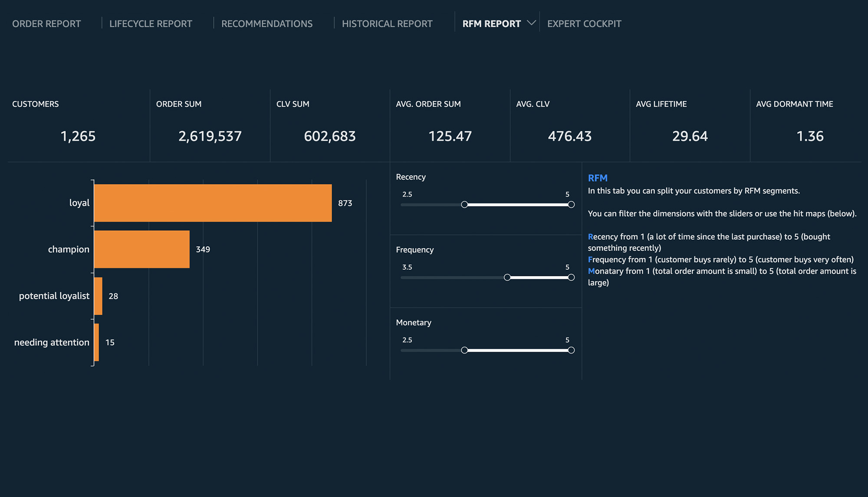Click the needing attention bar

click(96, 343)
